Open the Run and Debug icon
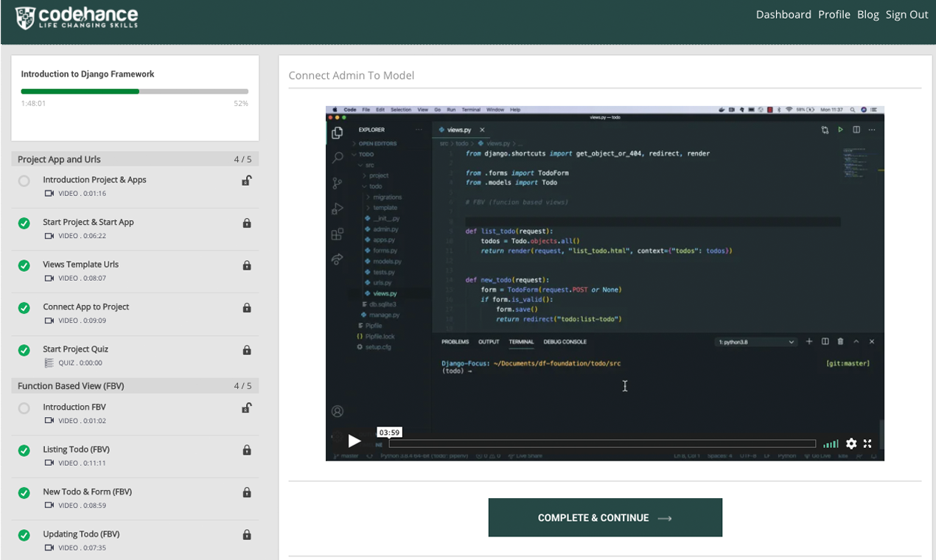 337,208
